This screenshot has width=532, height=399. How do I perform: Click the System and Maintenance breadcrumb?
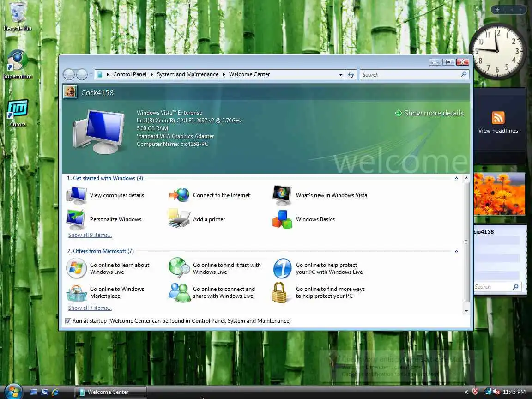tap(187, 74)
